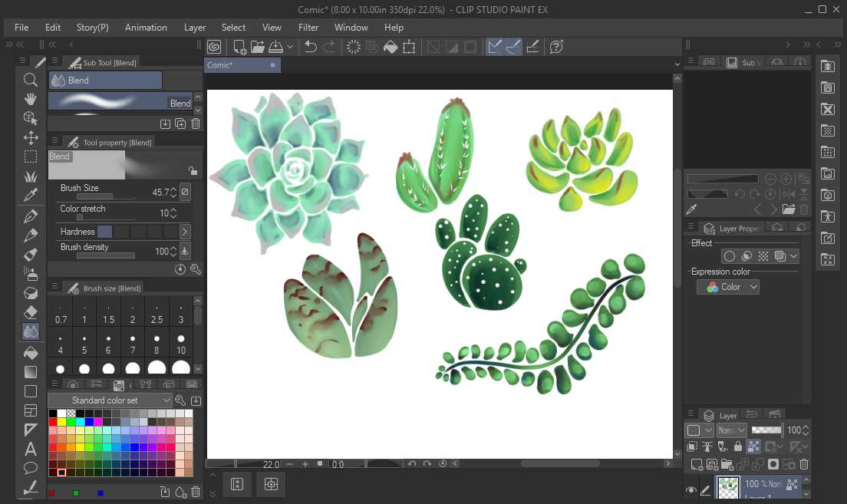Open the Standard color set dropdown
This screenshot has width=847, height=504.
[x=110, y=400]
